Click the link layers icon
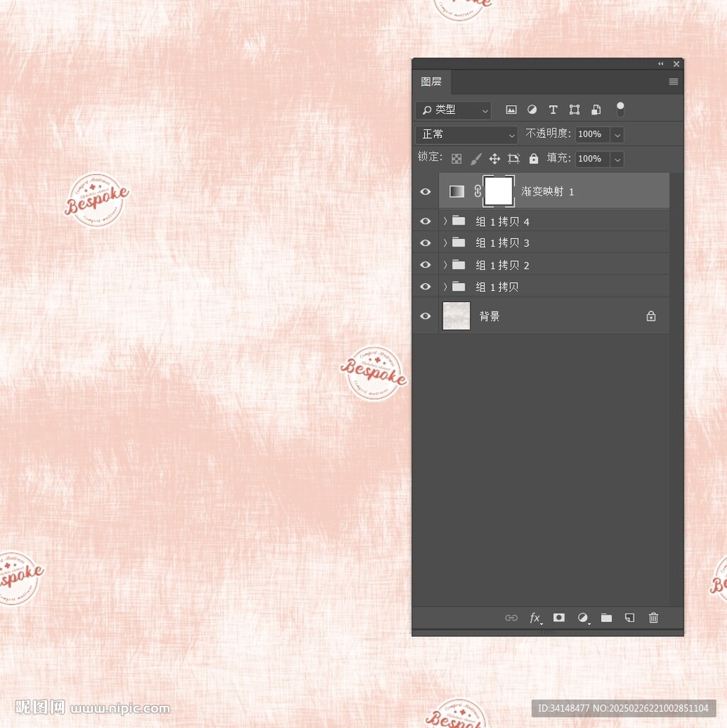 511,618
